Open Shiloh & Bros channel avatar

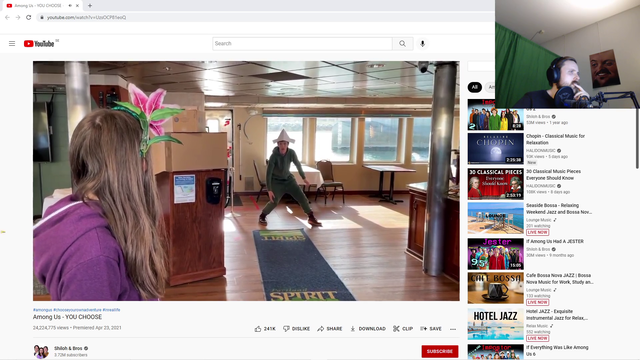pyautogui.click(x=41, y=351)
